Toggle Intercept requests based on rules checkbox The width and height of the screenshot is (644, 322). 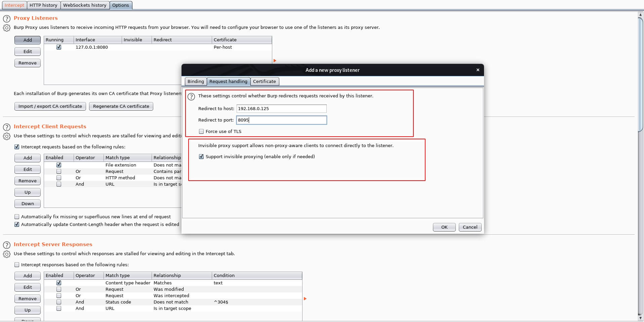(x=17, y=147)
